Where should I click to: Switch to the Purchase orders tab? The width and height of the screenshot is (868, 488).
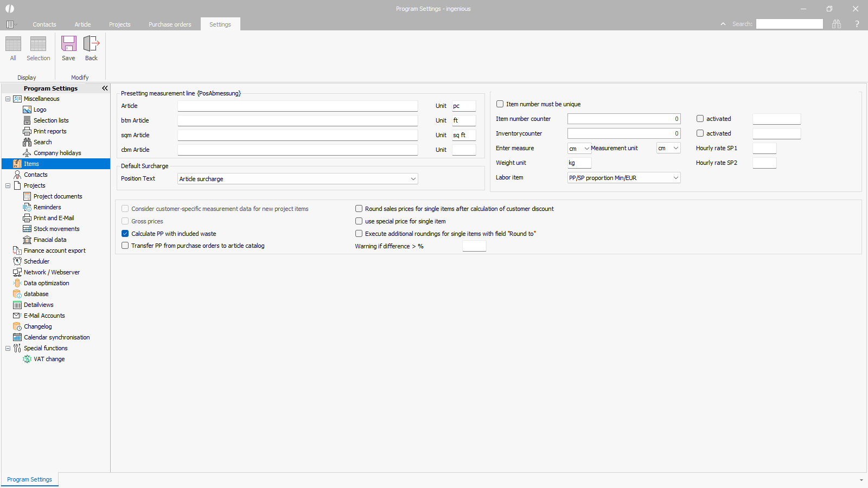coord(170,24)
